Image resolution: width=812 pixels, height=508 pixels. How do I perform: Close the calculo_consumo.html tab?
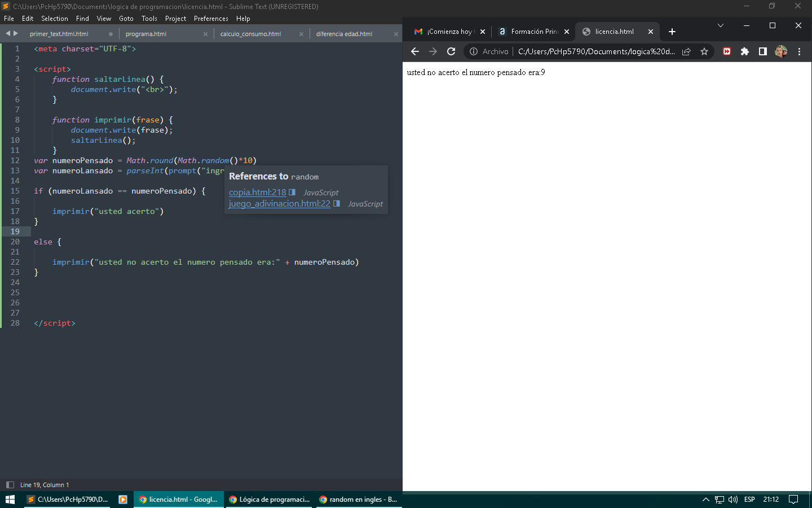[301, 34]
